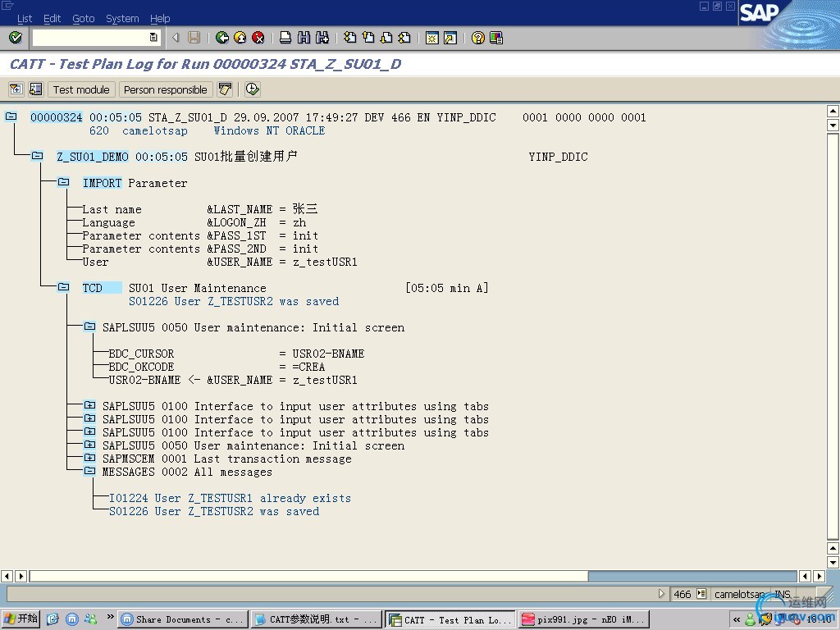Open the System menu
This screenshot has height=630, width=840.
pos(122,18)
